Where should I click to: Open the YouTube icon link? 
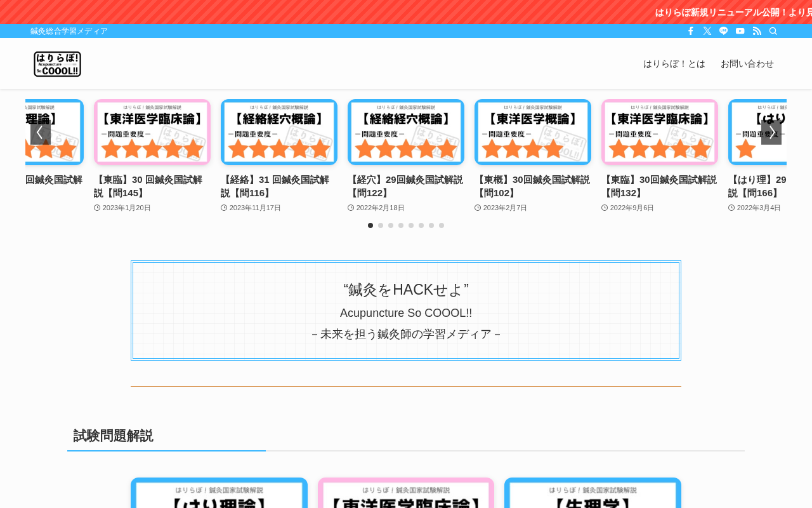(740, 31)
